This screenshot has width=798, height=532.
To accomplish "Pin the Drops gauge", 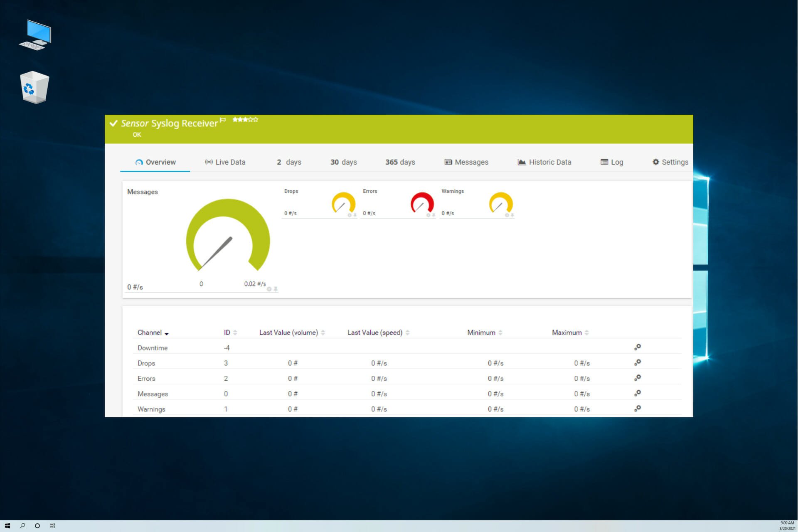I will coord(355,215).
